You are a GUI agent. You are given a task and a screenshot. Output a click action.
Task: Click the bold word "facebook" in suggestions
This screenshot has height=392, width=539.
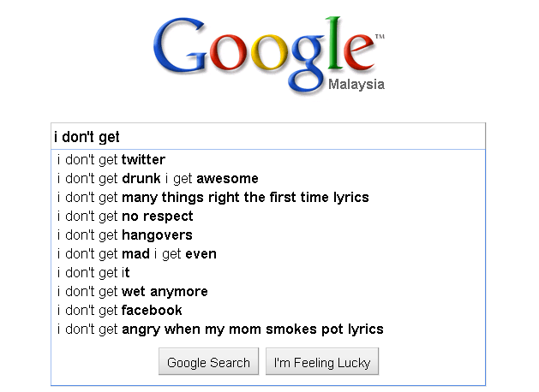point(152,311)
